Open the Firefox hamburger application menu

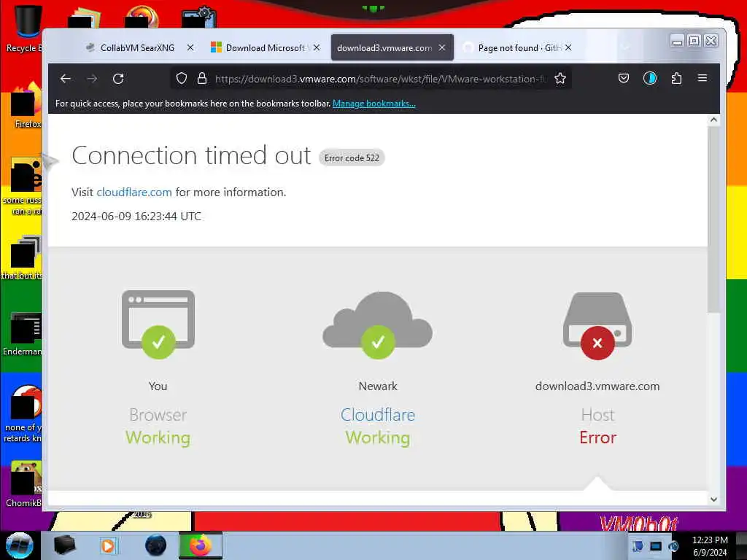(x=703, y=78)
